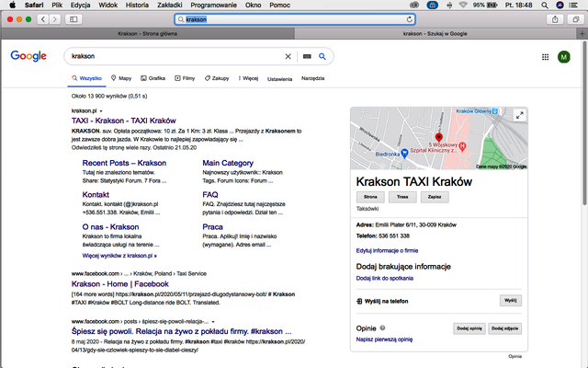The image size is (588, 368).
Task: Click Napisz pierwszą opinię link
Action: click(384, 339)
